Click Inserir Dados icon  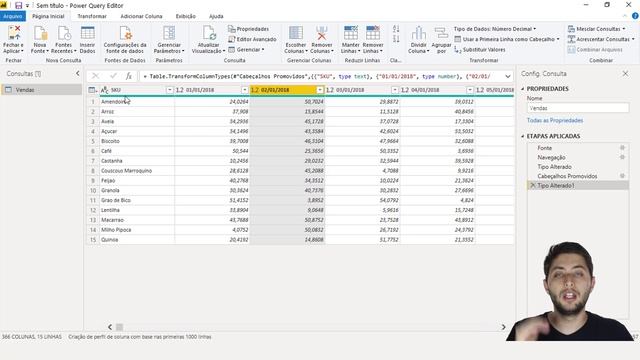pyautogui.click(x=87, y=33)
